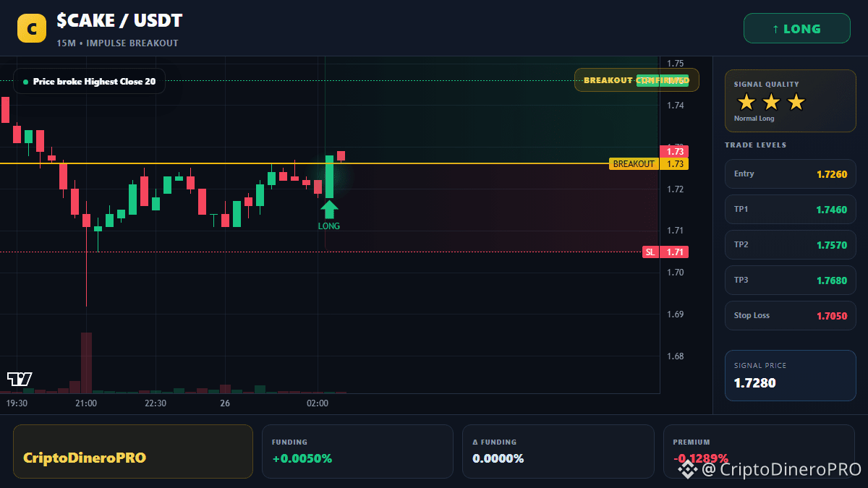Click the tall red volume bar at 21:00
Screen dimensions: 868x488
point(86,363)
